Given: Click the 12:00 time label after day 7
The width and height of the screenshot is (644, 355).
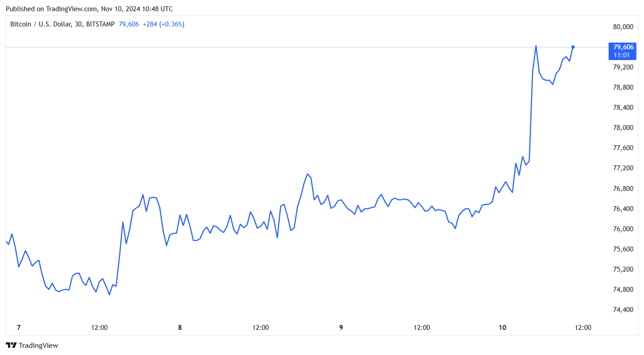Looking at the screenshot, I should click(99, 328).
